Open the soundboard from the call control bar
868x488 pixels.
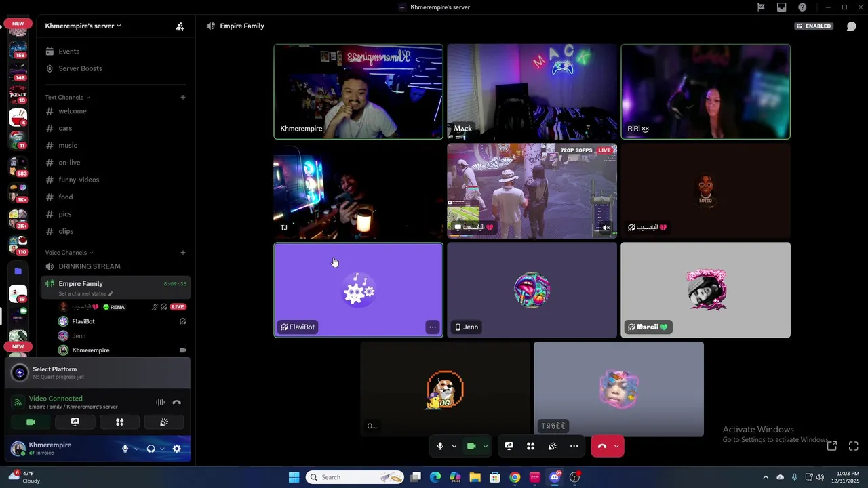pos(552,446)
